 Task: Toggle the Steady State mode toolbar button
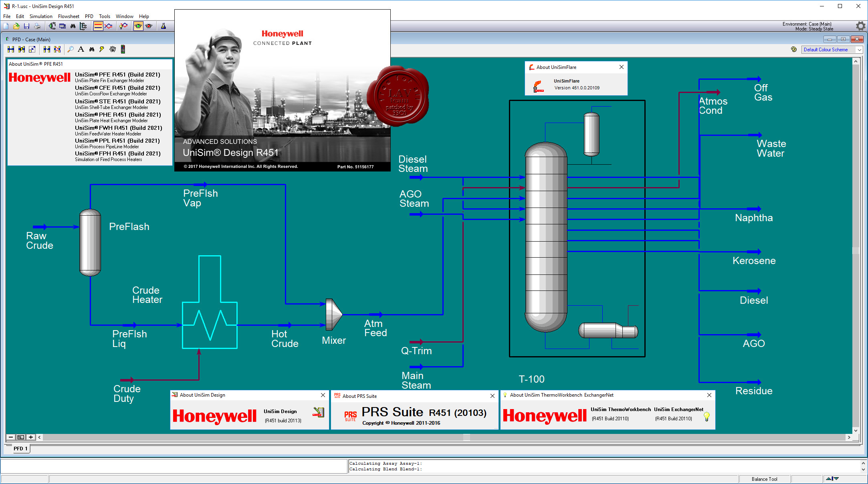(98, 26)
